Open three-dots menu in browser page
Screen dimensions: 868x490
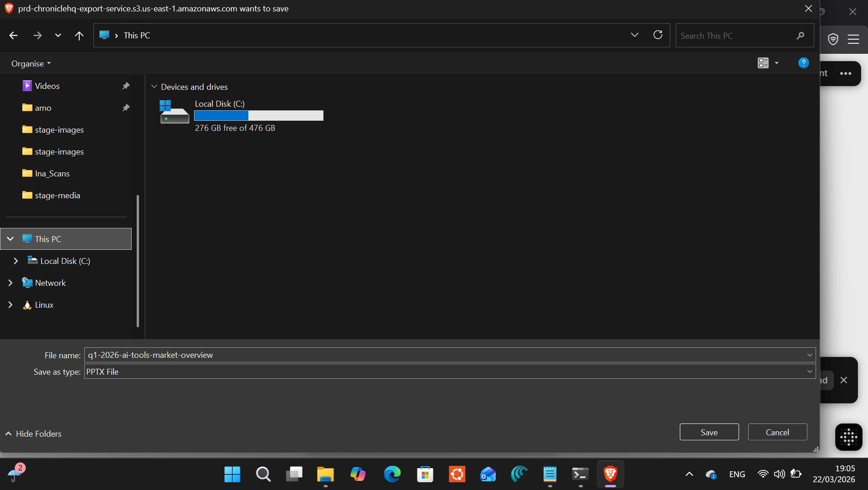846,73
